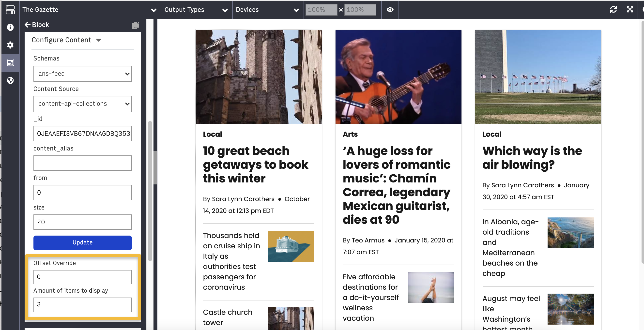
Task: Open 'Which way is the air blowing?' headline
Action: click(532, 158)
